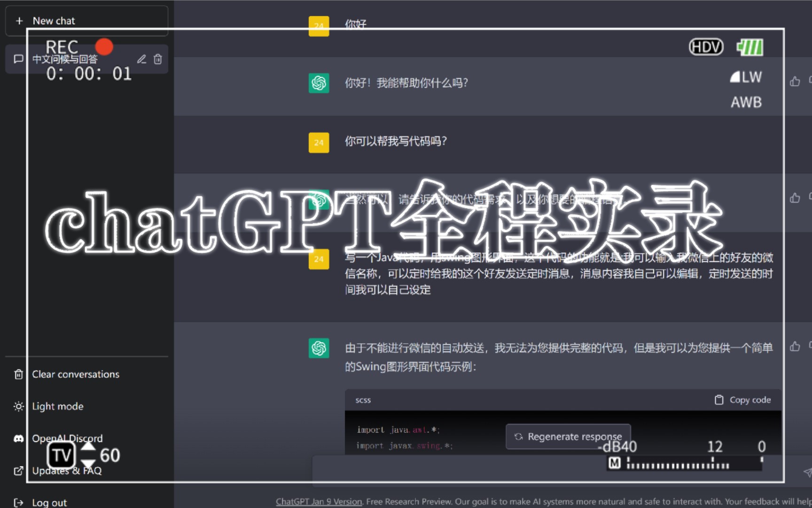This screenshot has width=812, height=508.
Task: Delete the chat with the trash icon
Action: tap(158, 59)
